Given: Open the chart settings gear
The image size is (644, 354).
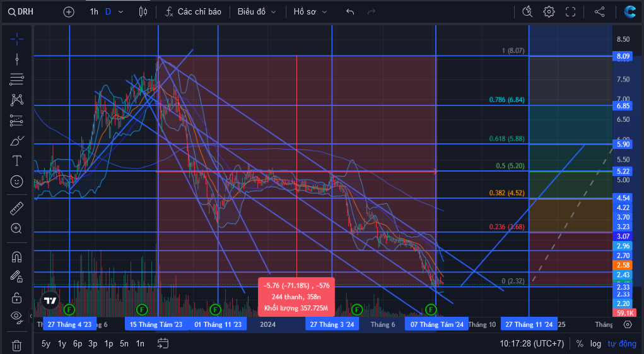Looking at the screenshot, I should [549, 12].
